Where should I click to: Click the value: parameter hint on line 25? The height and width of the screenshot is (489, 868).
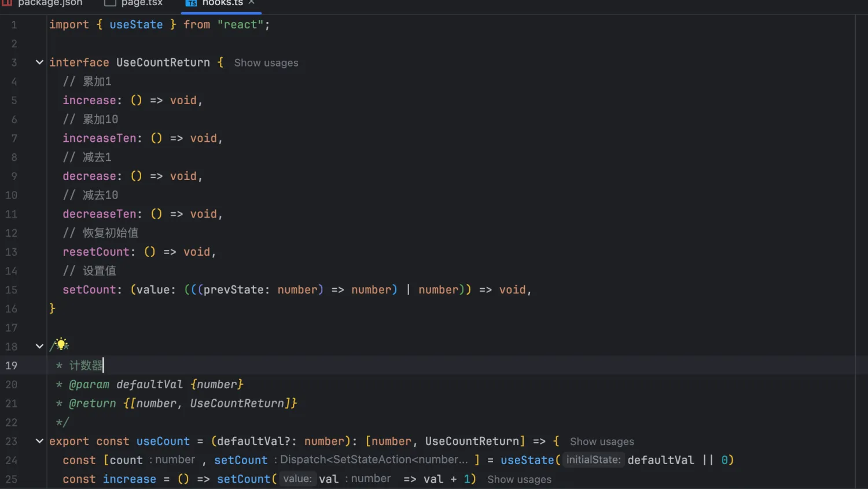pos(297,479)
